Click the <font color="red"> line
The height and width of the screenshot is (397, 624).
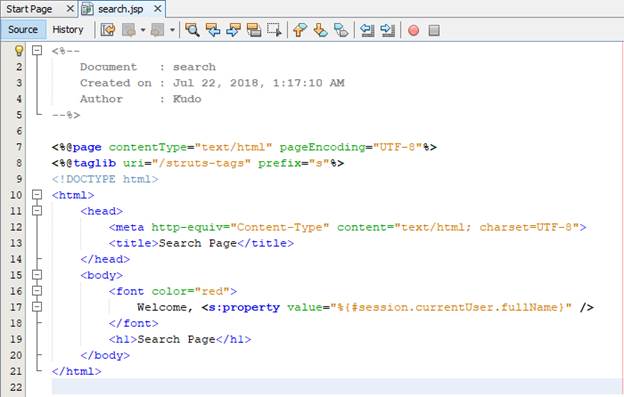coord(173,291)
